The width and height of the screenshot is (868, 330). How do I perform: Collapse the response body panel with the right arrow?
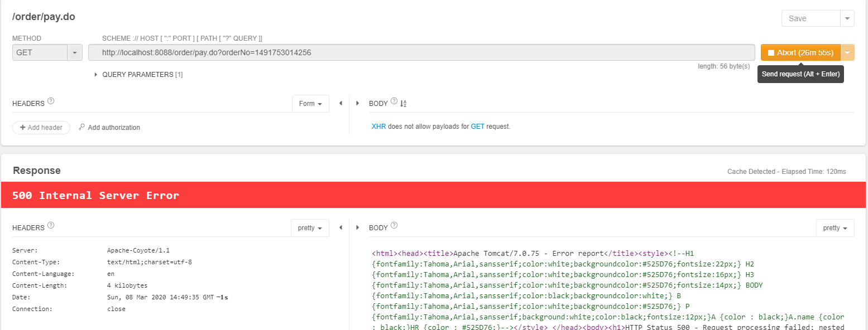click(357, 228)
